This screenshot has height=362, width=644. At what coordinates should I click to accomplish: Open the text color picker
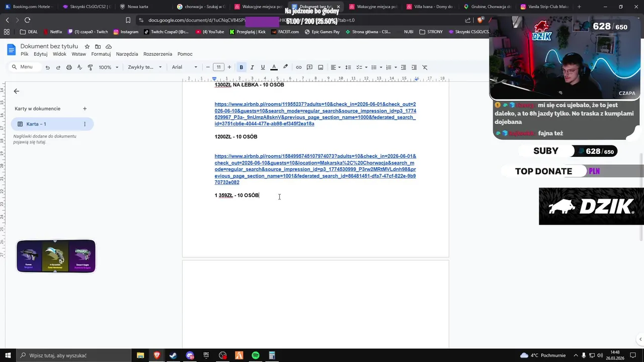[274, 67]
